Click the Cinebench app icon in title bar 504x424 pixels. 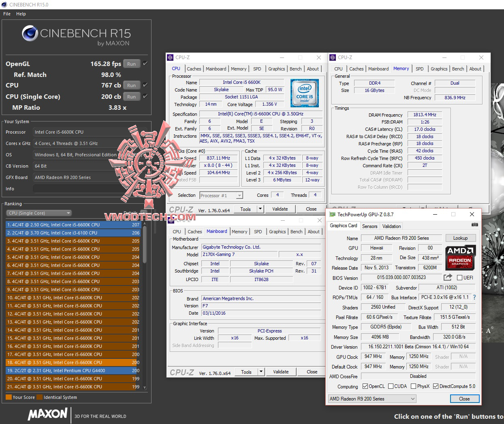[x=4, y=4]
